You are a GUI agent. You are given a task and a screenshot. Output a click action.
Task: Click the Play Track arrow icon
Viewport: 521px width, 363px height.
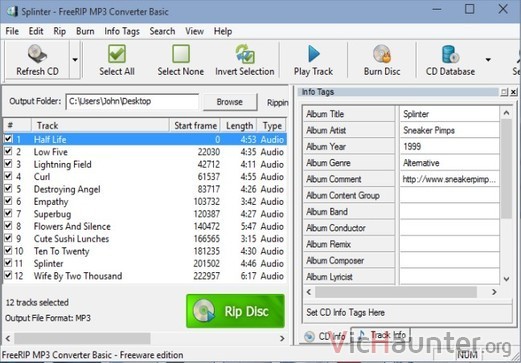click(313, 54)
